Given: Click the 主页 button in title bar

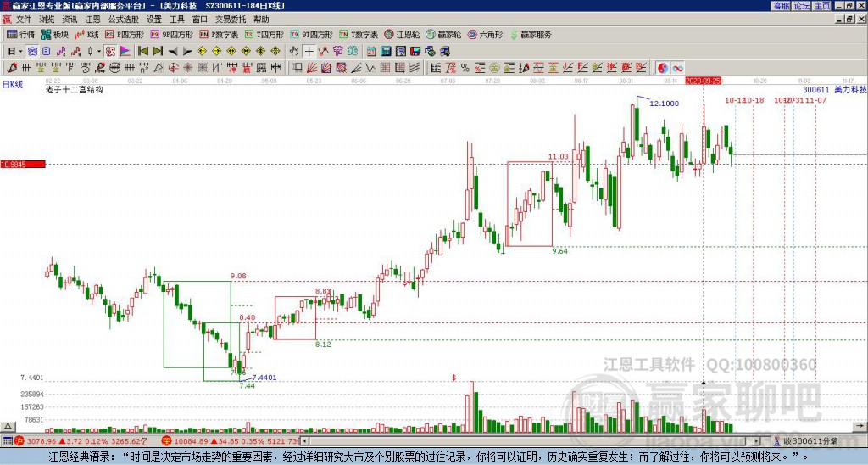Looking at the screenshot, I should tap(822, 6).
